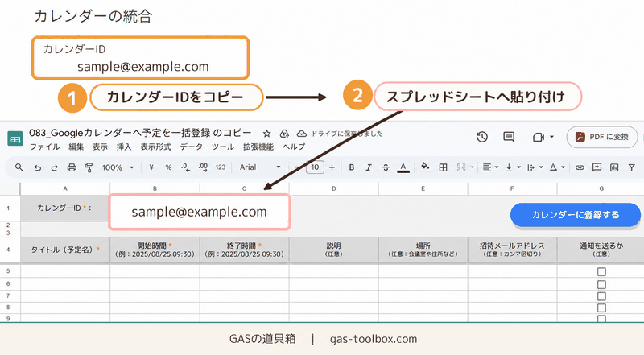Image resolution: width=644 pixels, height=355 pixels.
Task: Select the cell containing sample@example.com in row 1
Action: (x=199, y=212)
